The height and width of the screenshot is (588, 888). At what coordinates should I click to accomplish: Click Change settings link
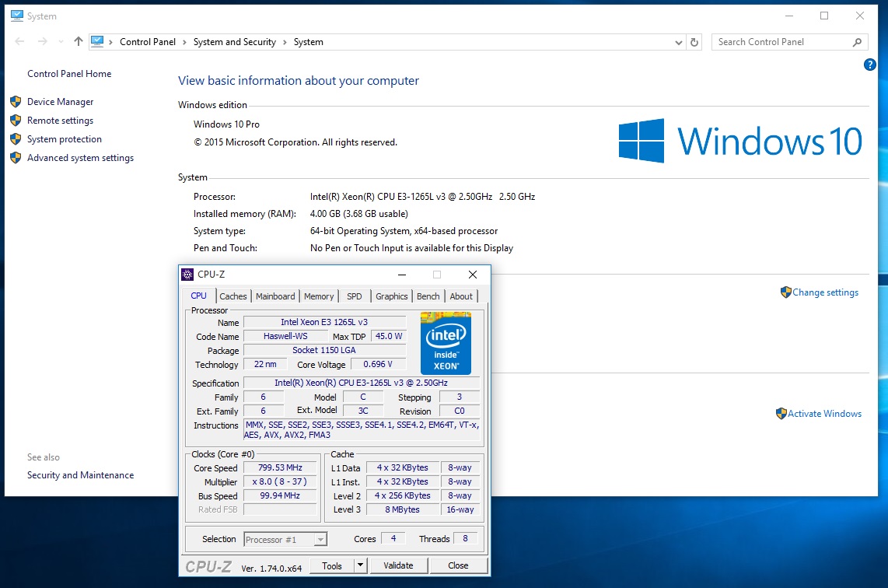coord(825,292)
